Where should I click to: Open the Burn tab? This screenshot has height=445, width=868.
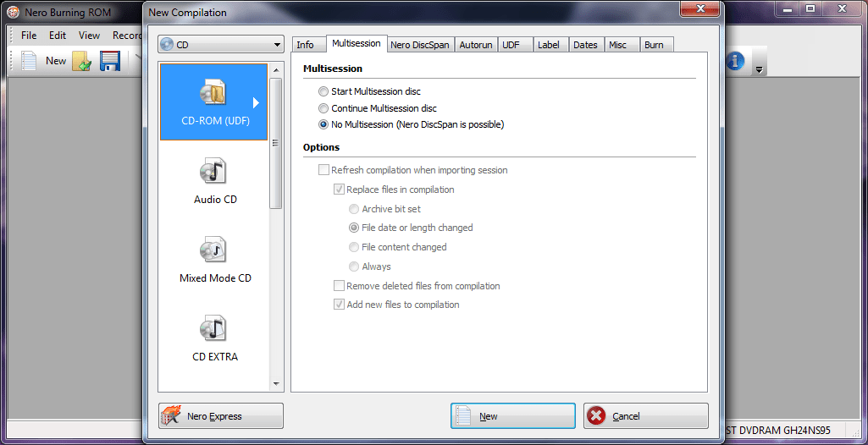[x=657, y=46]
